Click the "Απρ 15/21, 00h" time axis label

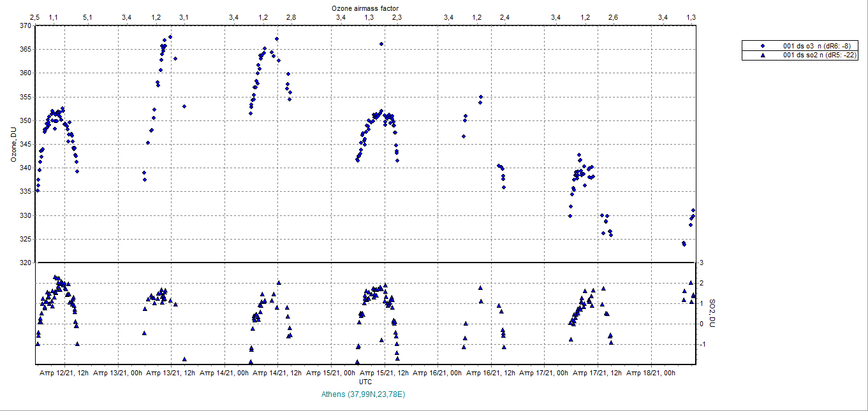coord(331,373)
